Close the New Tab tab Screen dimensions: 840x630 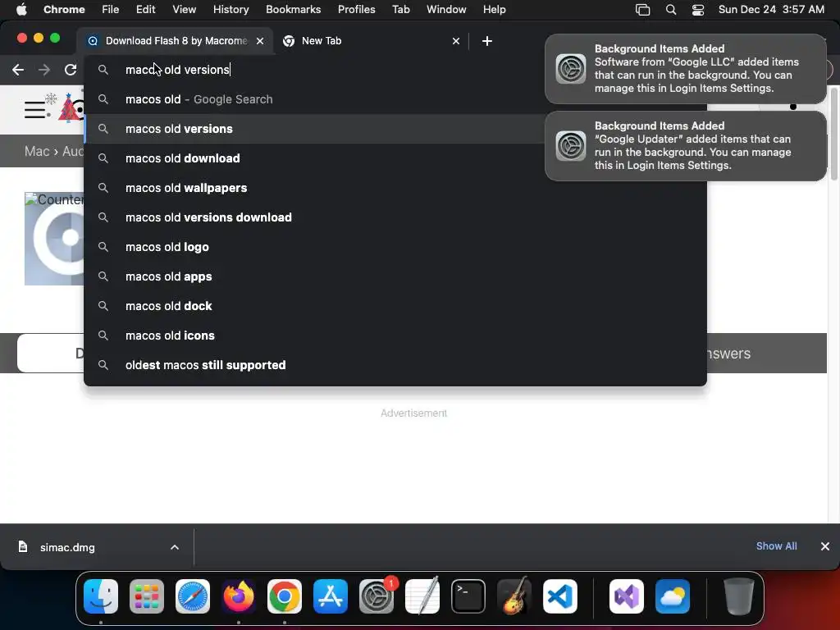[456, 41]
